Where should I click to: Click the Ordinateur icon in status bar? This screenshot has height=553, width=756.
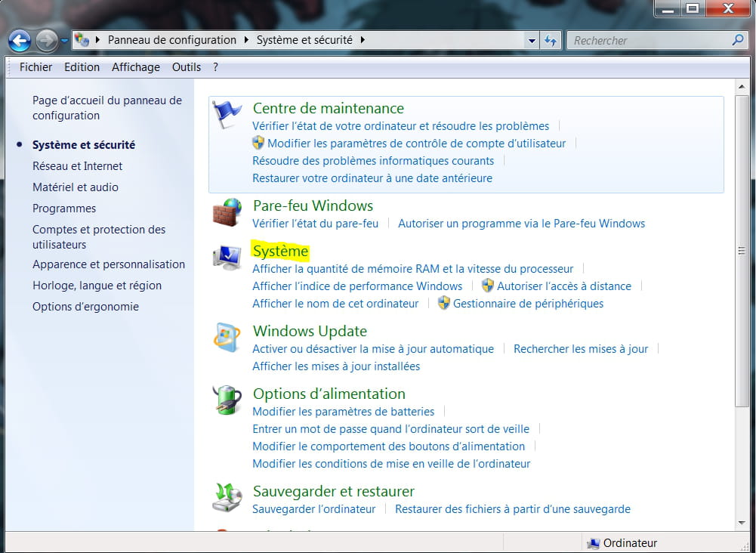click(x=593, y=543)
